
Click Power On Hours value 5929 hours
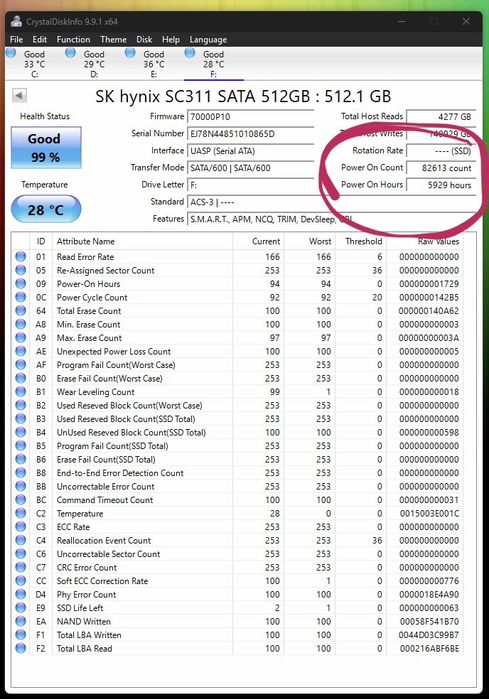click(441, 185)
